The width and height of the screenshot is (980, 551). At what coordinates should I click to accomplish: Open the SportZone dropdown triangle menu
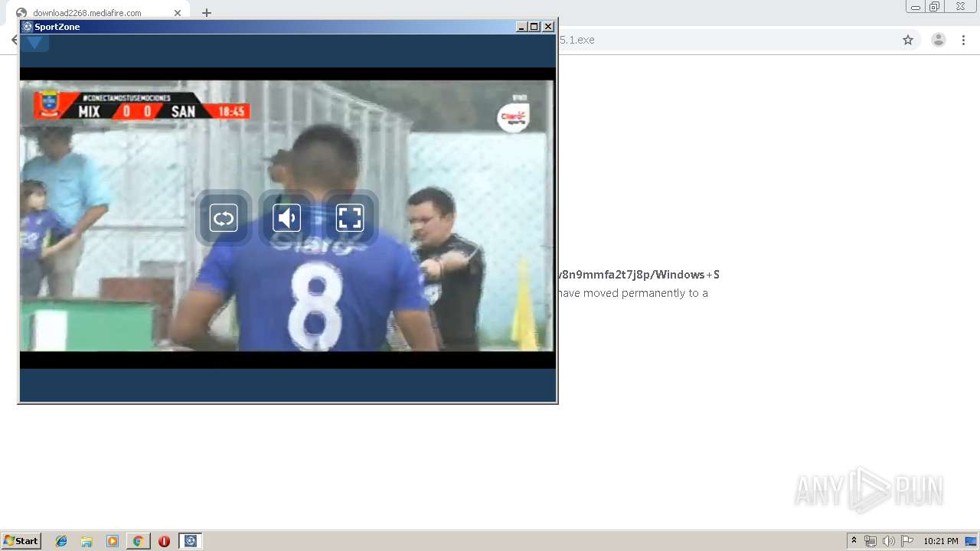34,43
